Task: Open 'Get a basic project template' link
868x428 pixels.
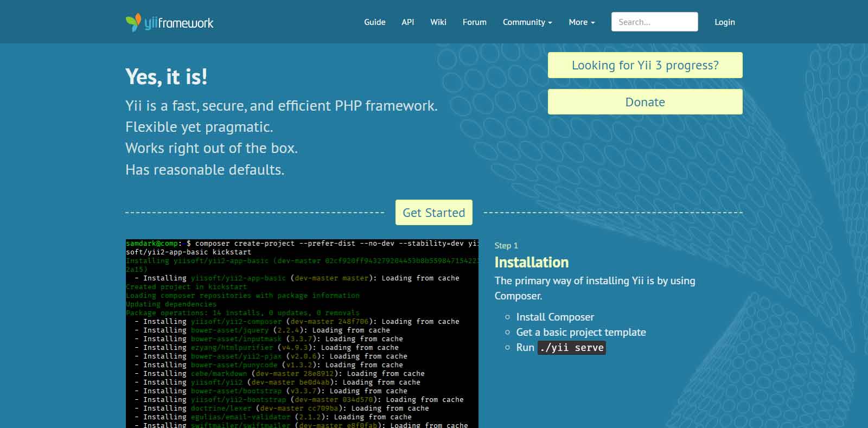Action: click(581, 332)
